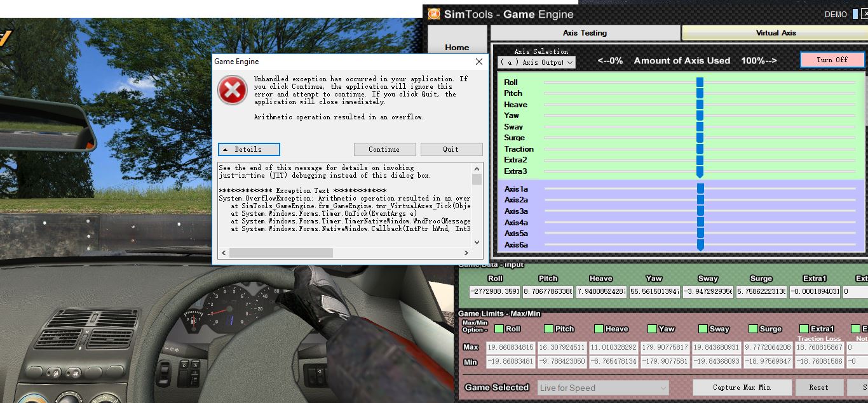Click the Traction axis slider handle
The height and width of the screenshot is (403, 868).
tap(700, 149)
